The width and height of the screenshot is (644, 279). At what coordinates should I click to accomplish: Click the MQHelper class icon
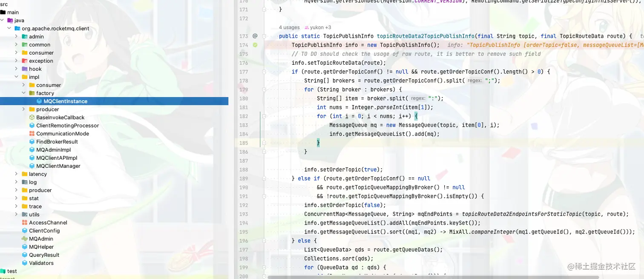pyautogui.click(x=25, y=247)
